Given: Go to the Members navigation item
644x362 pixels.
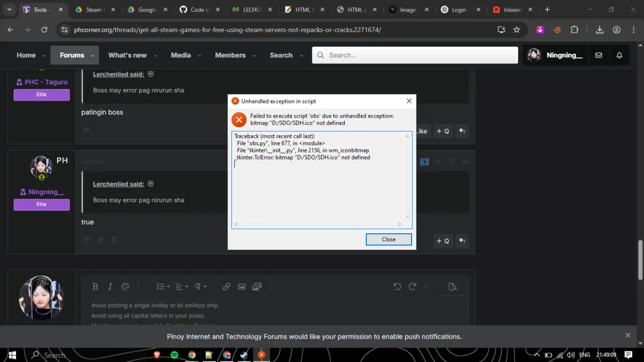Looking at the screenshot, I should pos(230,55).
